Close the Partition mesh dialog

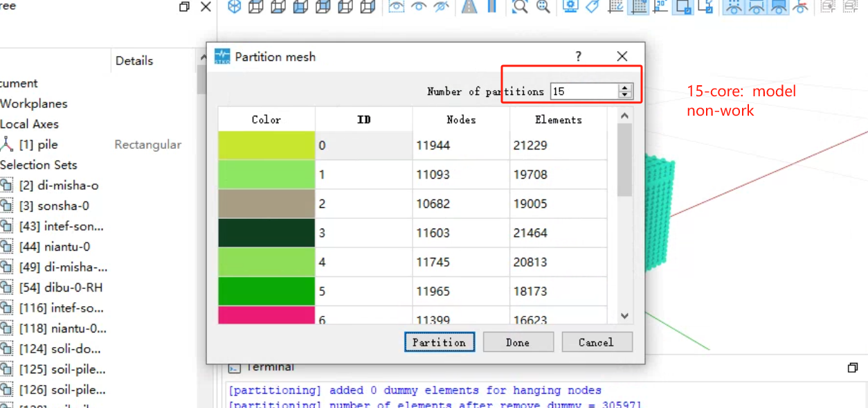(x=622, y=56)
